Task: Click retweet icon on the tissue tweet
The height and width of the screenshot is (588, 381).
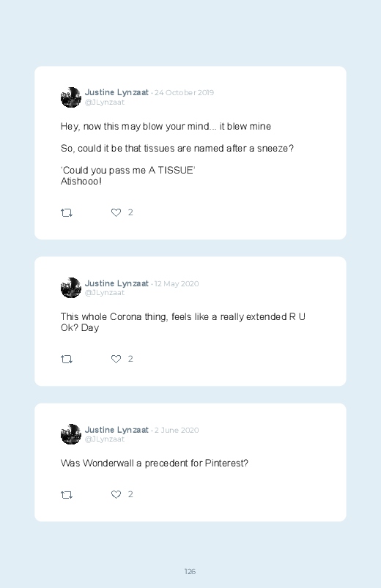Action: pyautogui.click(x=67, y=213)
